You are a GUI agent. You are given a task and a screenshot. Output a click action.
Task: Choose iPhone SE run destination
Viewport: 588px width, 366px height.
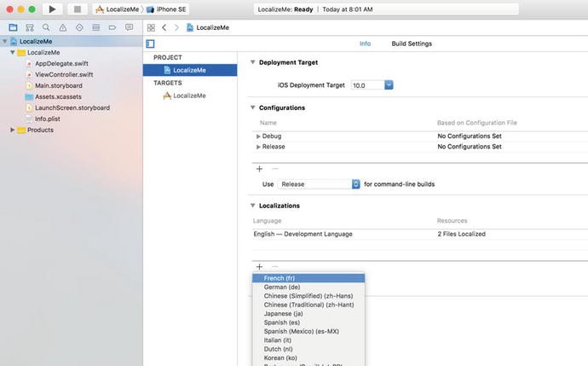[x=166, y=9]
